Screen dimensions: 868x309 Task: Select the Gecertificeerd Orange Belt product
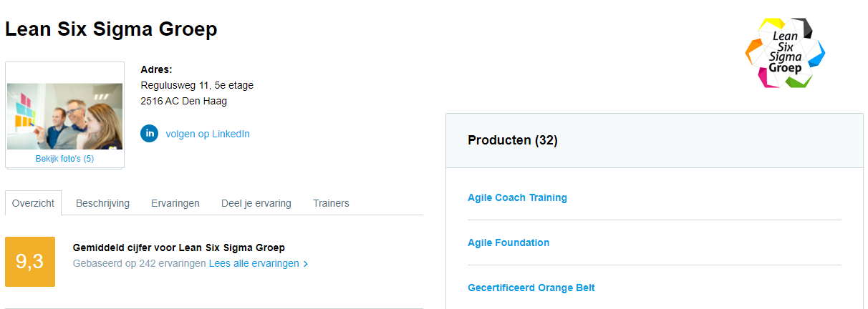tap(531, 288)
